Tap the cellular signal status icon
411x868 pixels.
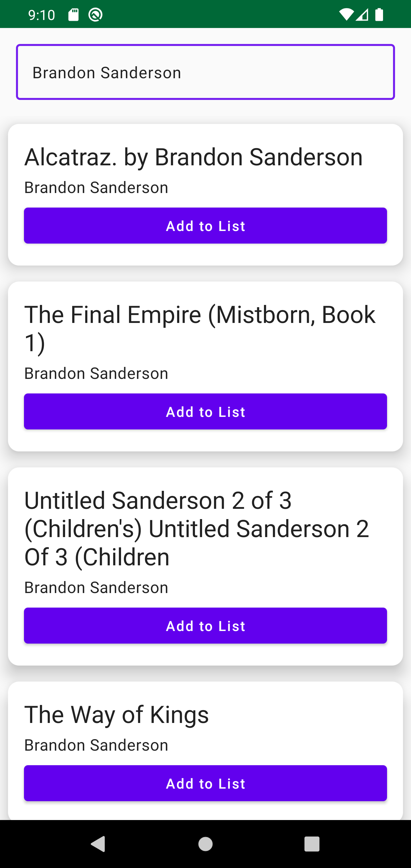(x=362, y=15)
